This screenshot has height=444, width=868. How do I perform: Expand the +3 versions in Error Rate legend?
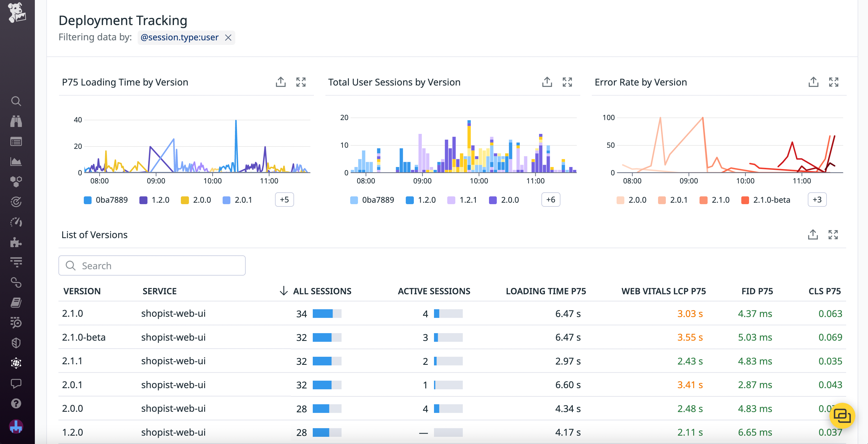(x=817, y=200)
